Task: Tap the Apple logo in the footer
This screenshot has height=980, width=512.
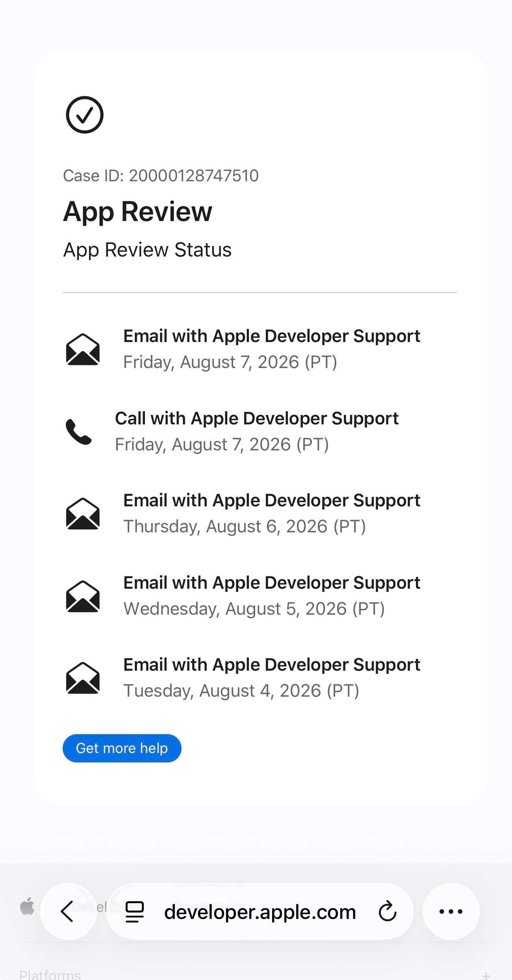Action: 27,906
